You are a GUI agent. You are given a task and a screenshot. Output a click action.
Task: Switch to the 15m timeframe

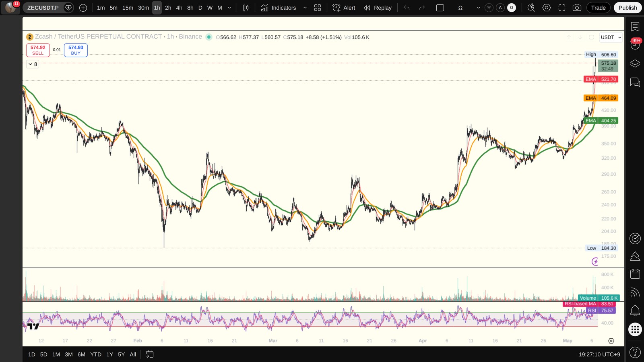tap(128, 8)
